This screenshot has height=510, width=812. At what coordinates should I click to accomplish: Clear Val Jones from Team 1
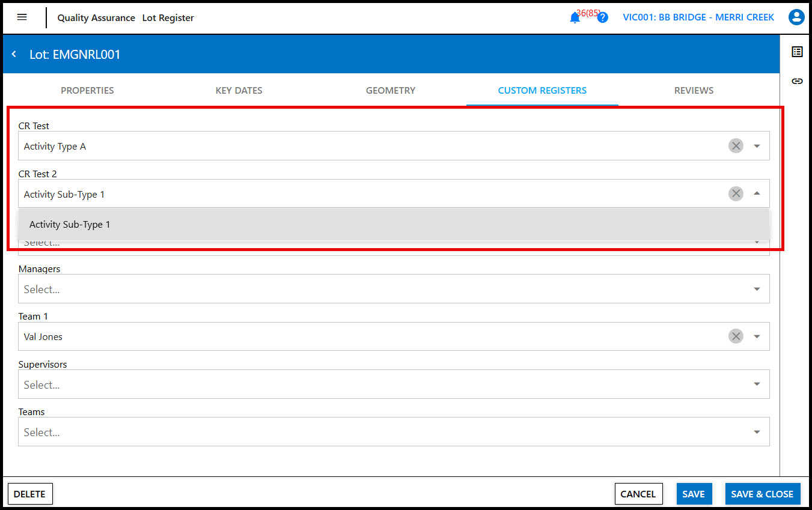pyautogui.click(x=736, y=336)
